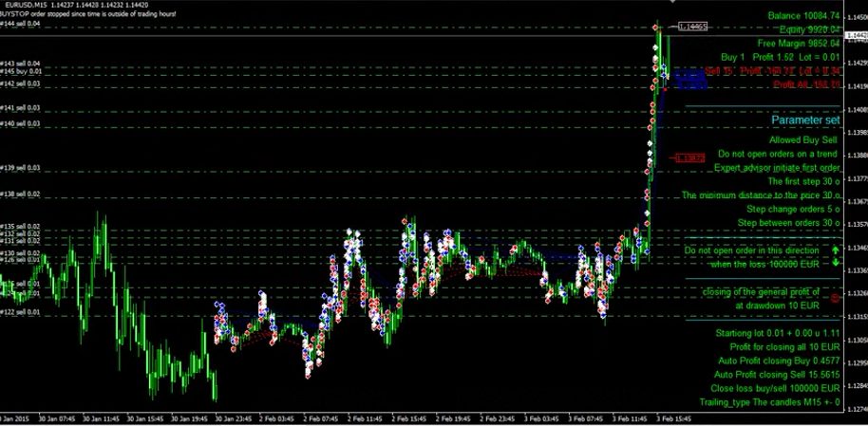Select order label #141 sell 0.03

21,108
